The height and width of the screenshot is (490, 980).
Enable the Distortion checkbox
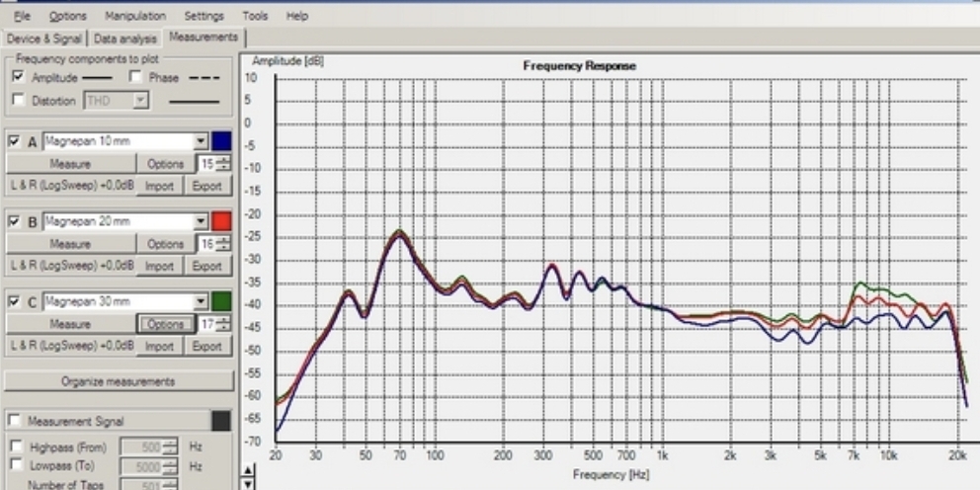(x=19, y=100)
